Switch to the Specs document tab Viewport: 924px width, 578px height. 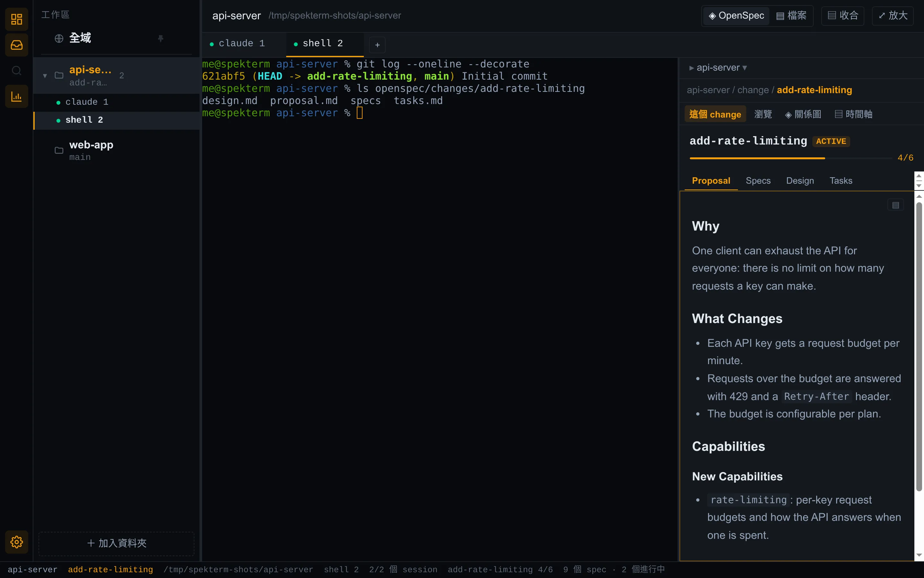tap(758, 181)
